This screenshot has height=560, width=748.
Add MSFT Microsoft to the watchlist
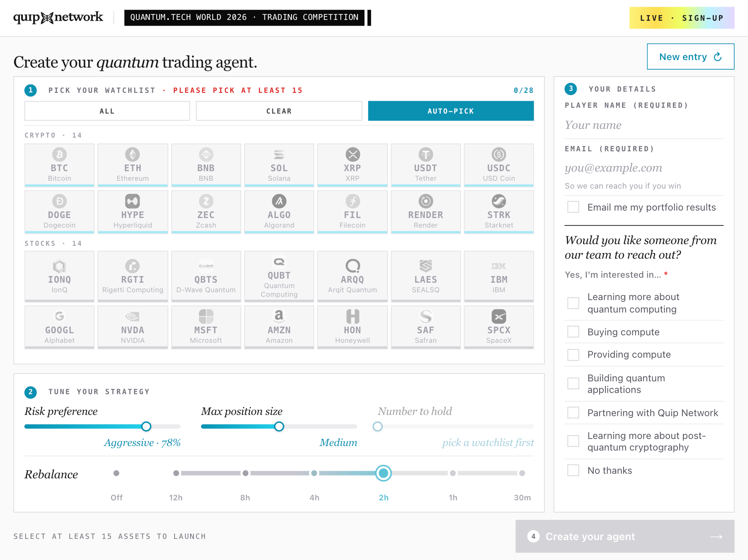[206, 327]
